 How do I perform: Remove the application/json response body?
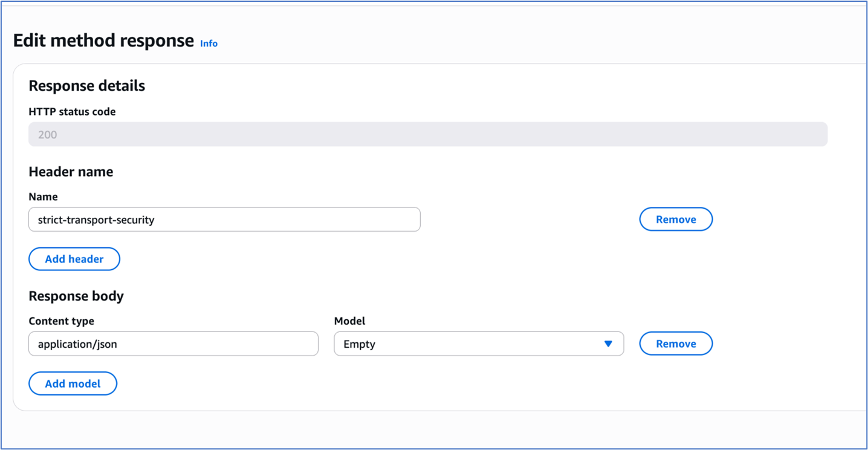point(676,344)
